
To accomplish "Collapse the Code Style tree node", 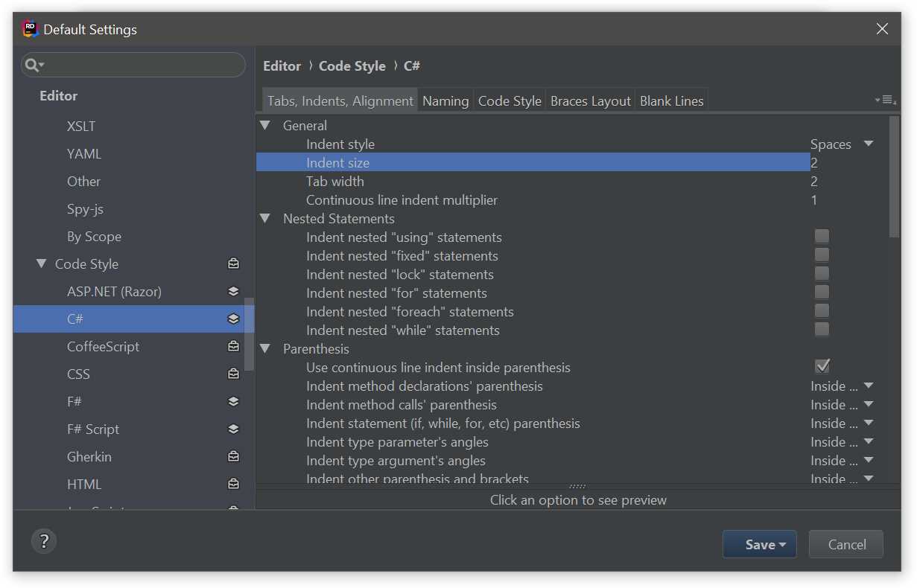I will tap(41, 263).
